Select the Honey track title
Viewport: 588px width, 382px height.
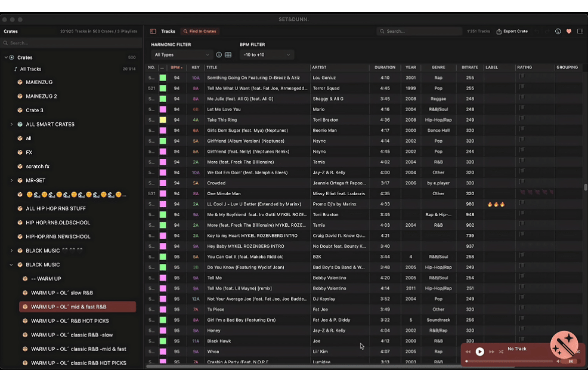pos(213,331)
